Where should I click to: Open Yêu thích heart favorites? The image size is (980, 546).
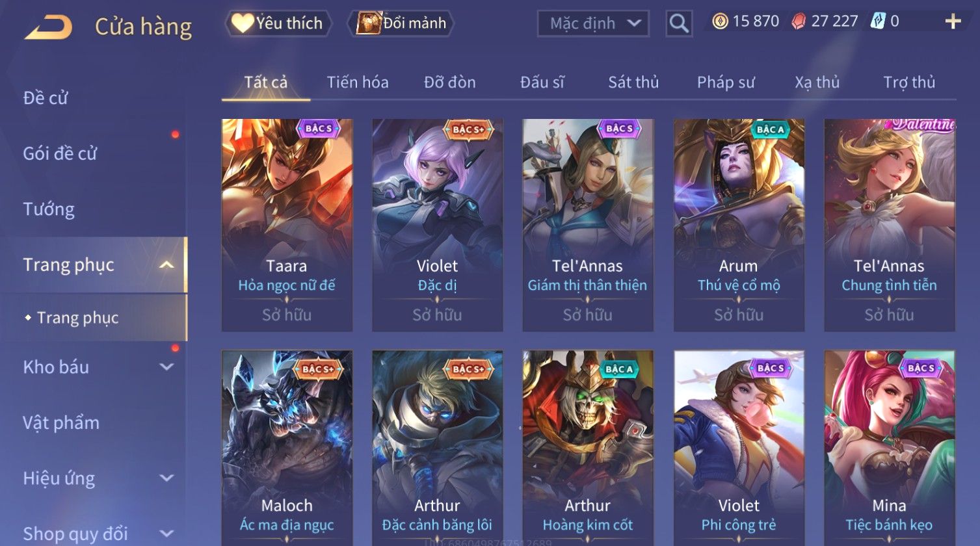(278, 23)
